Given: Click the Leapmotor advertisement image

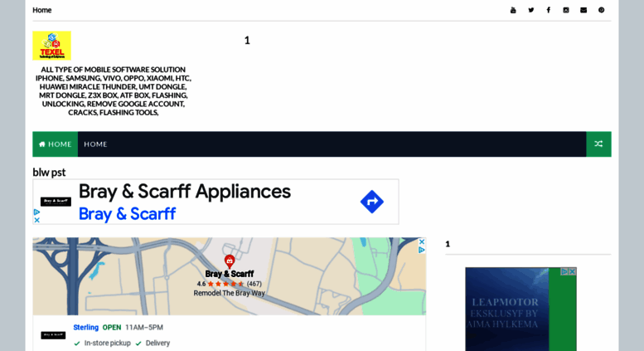Looking at the screenshot, I should tap(521, 309).
